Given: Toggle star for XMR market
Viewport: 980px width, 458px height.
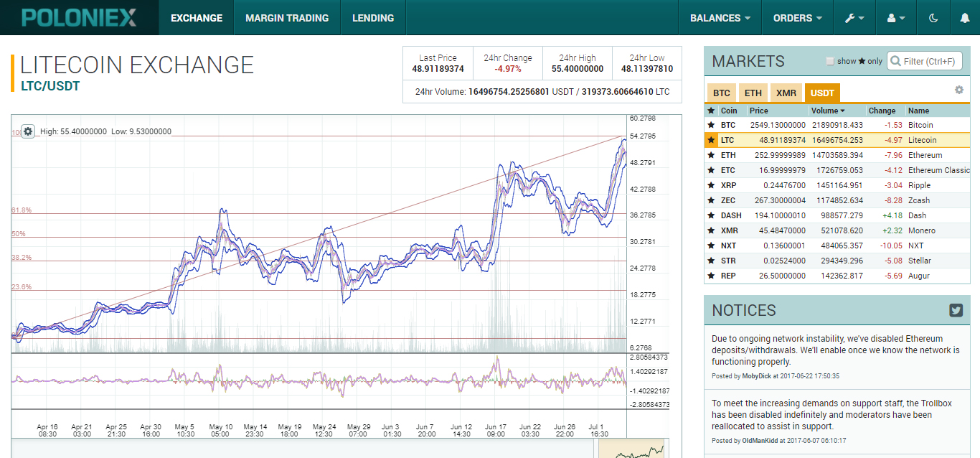Looking at the screenshot, I should point(711,230).
